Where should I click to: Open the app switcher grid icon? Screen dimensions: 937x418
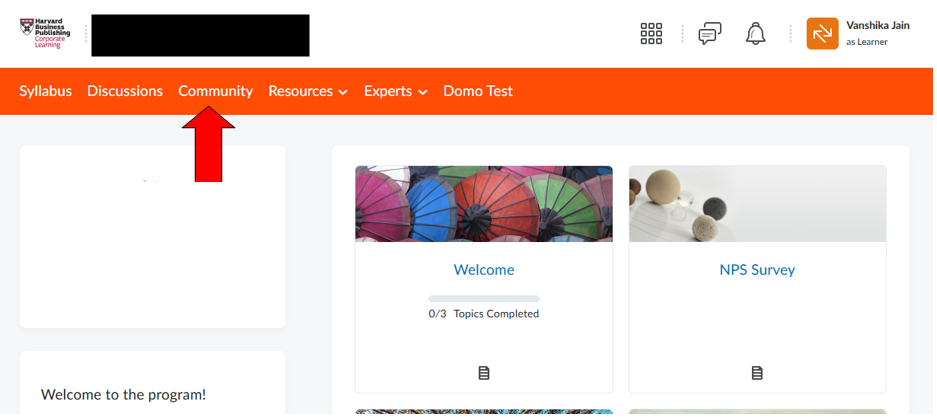(651, 34)
